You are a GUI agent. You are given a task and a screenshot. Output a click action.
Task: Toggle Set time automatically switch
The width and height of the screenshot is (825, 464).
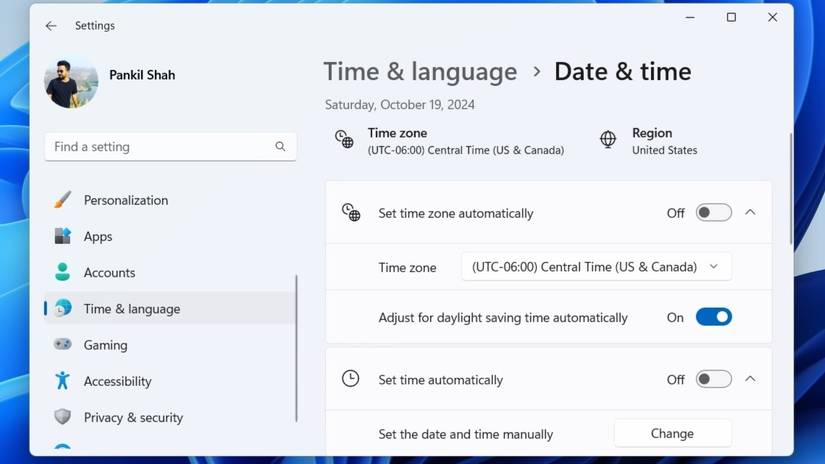point(714,380)
